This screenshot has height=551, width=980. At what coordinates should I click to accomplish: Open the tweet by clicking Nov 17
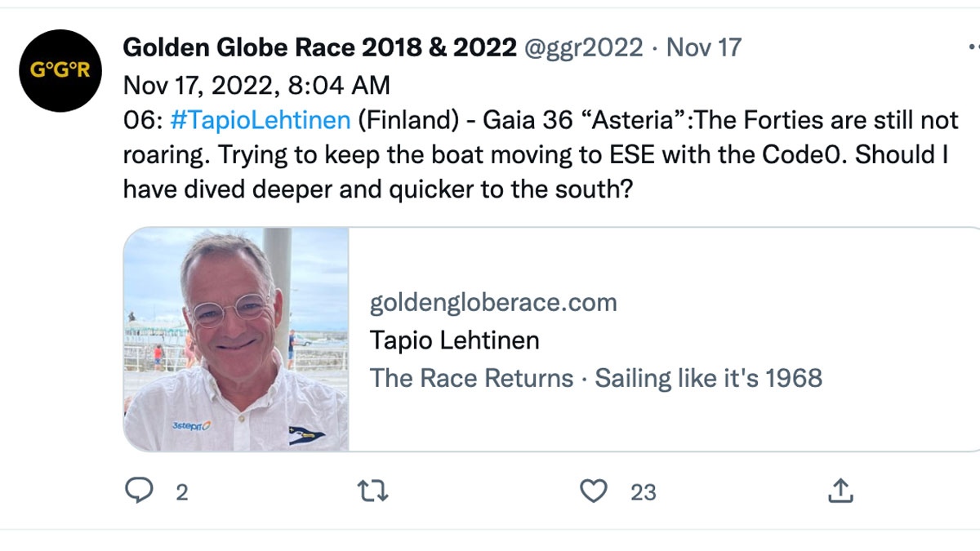point(704,47)
